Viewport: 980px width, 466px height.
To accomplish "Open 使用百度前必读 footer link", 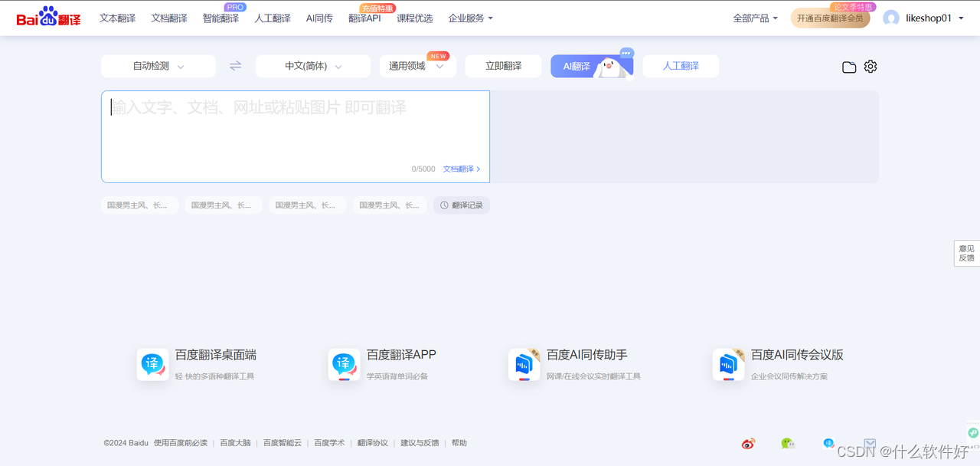I will (181, 443).
